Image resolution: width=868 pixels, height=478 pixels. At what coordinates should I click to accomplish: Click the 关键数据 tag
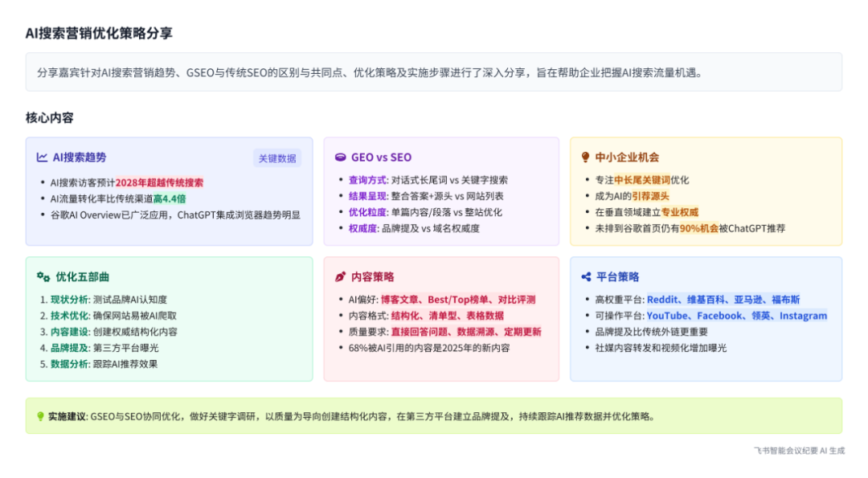[277, 158]
